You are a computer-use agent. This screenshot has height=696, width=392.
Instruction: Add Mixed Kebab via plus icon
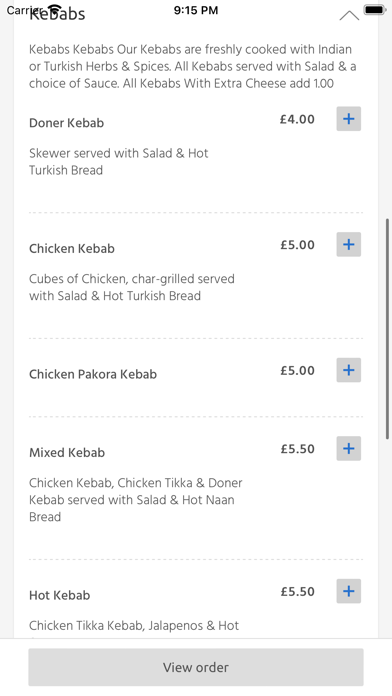(348, 448)
